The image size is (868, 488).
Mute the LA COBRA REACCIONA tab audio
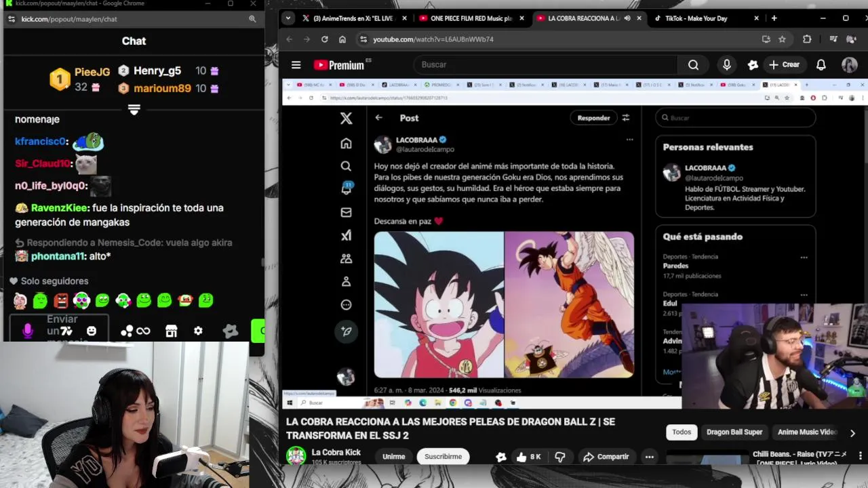point(627,18)
